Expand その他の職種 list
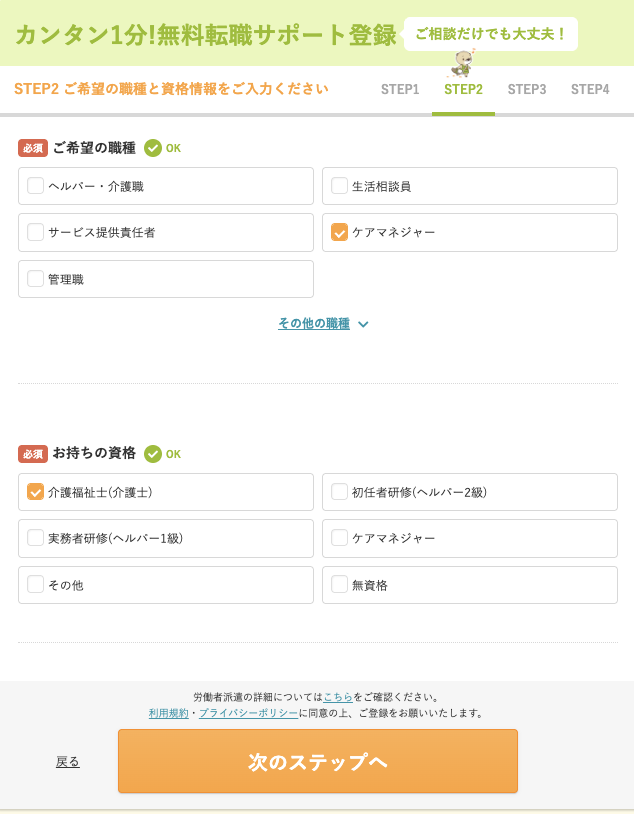Viewport: 634px width, 814px height. (x=314, y=323)
